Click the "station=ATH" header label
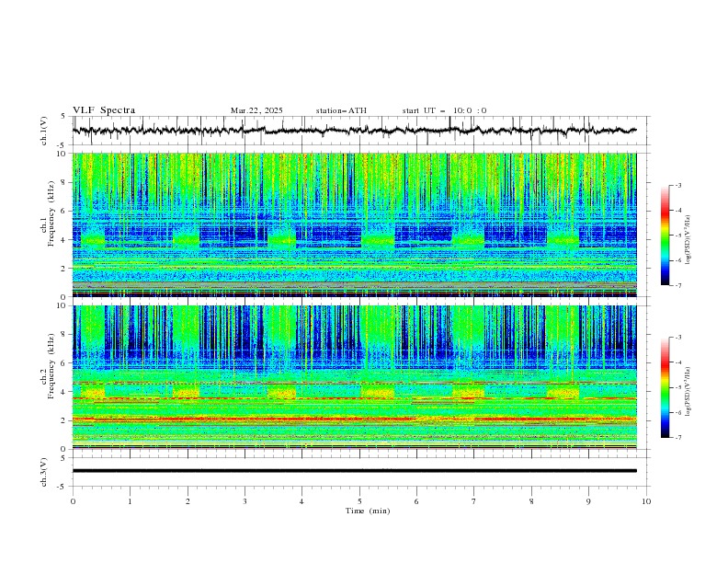The width and height of the screenshot is (728, 563). pyautogui.click(x=341, y=110)
